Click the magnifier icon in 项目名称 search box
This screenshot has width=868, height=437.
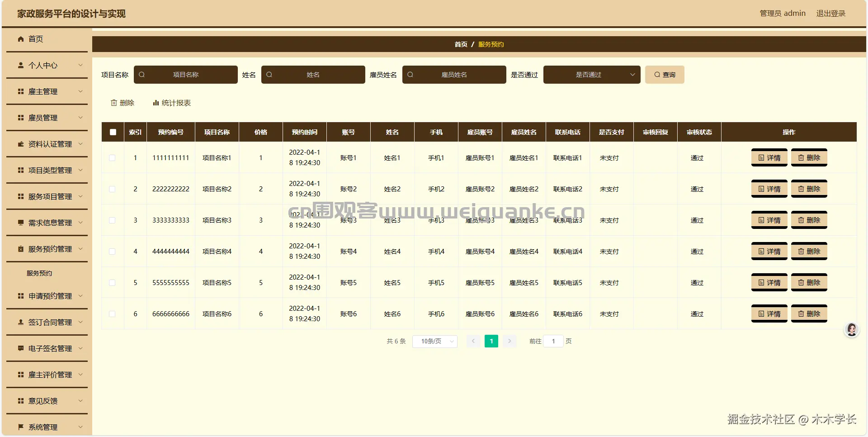click(142, 75)
